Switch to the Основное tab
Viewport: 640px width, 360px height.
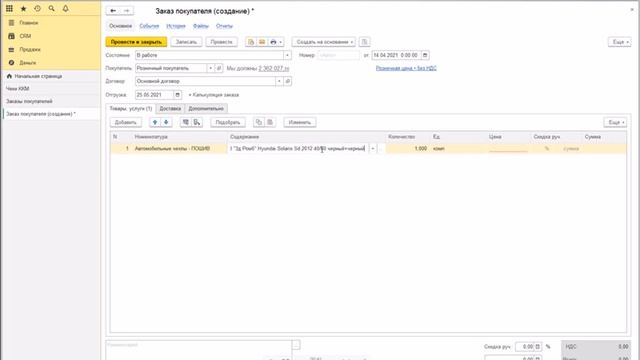[120, 26]
